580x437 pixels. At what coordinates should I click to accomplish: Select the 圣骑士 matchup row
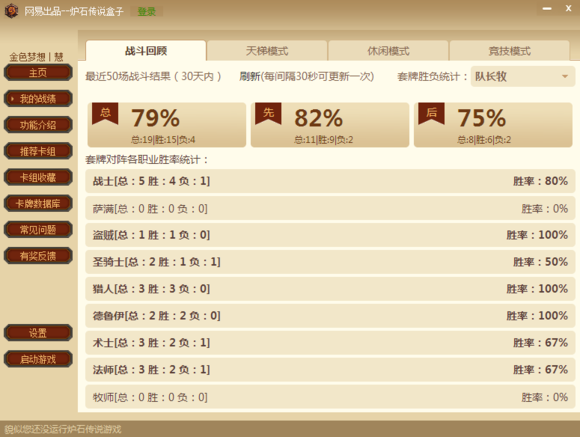[x=330, y=262]
